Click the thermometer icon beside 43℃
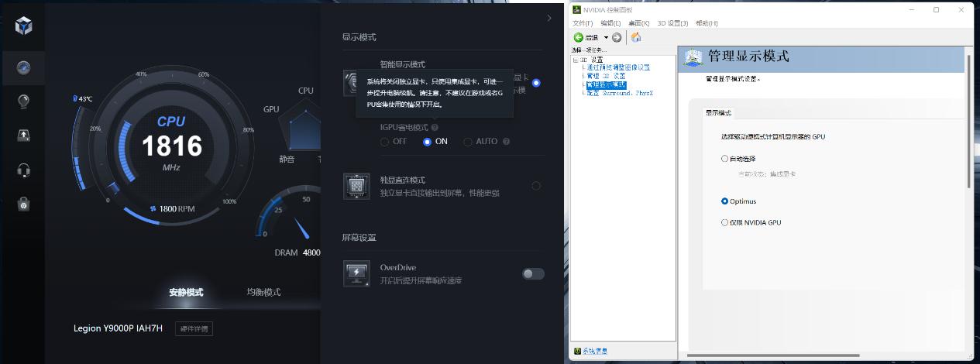Image resolution: width=980 pixels, height=364 pixels. [x=75, y=99]
